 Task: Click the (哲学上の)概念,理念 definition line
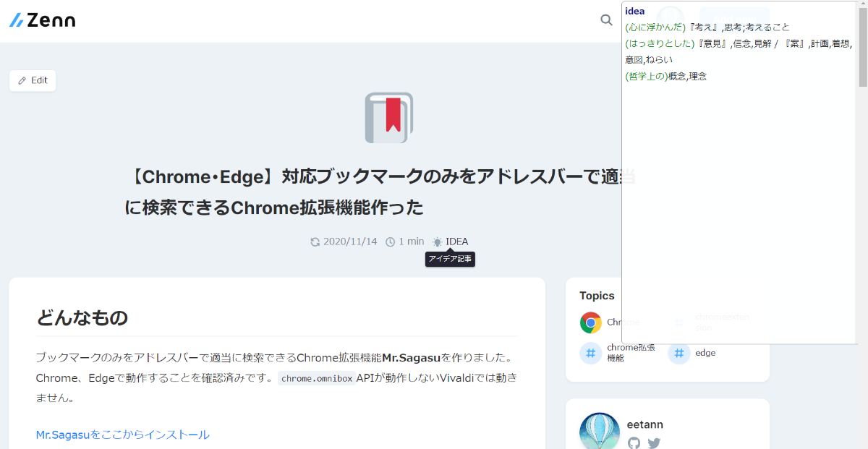click(666, 76)
